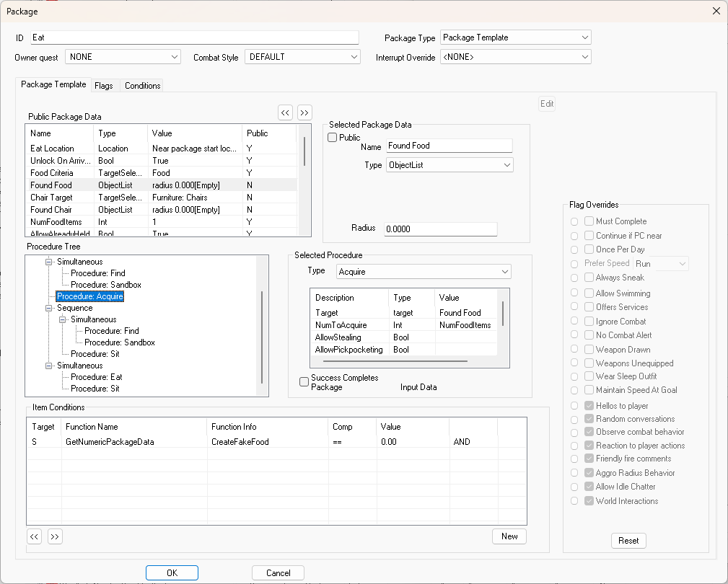Select the Unlock On Arrival data row
This screenshot has height=584, width=728.
pyautogui.click(x=161, y=161)
